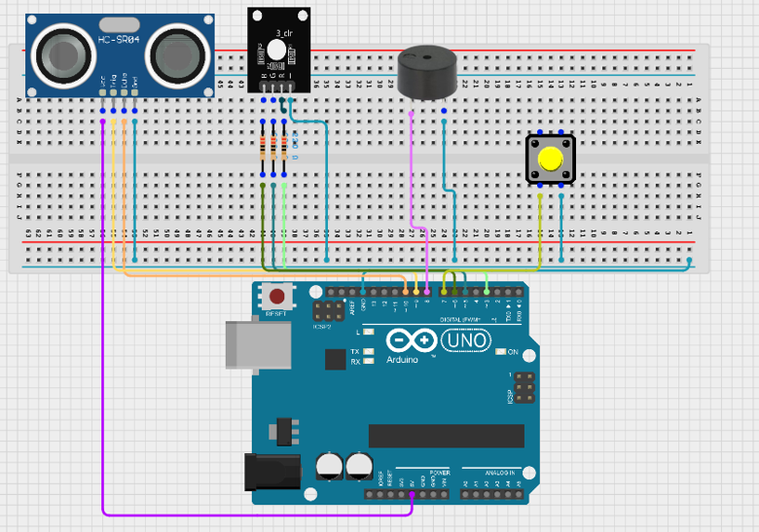The width and height of the screenshot is (759, 532).
Task: Select the voltage regulator above the power jack
Action: (284, 432)
